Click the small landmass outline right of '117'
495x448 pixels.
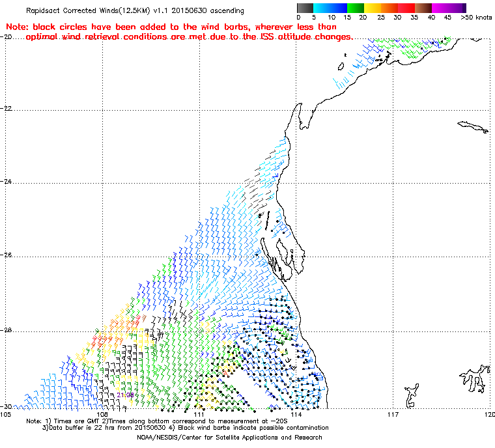[x=412, y=396]
